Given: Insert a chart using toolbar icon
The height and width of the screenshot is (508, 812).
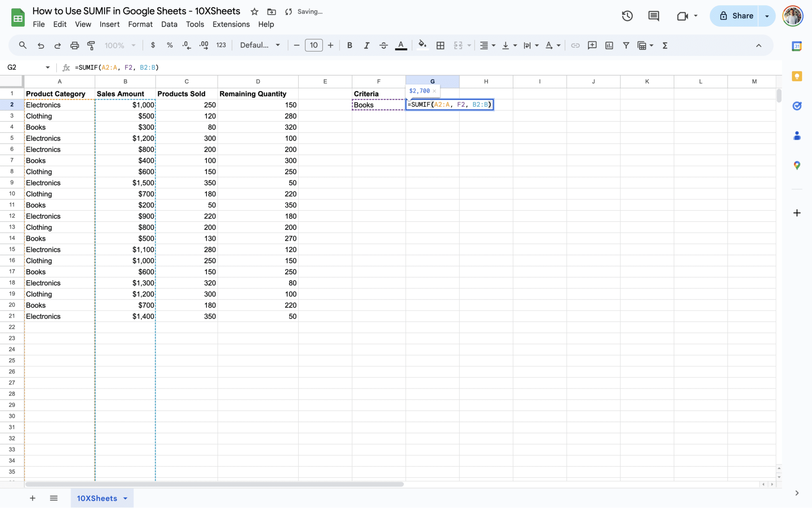Looking at the screenshot, I should pyautogui.click(x=609, y=46).
